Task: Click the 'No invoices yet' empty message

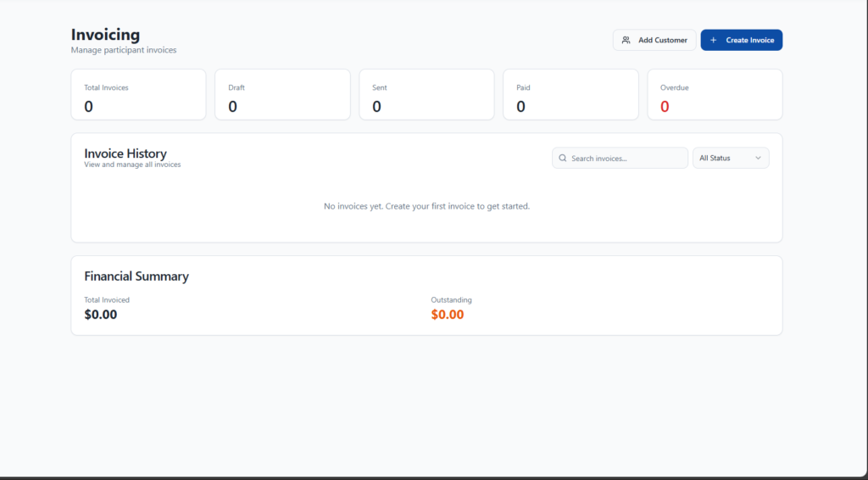Action: tap(426, 206)
